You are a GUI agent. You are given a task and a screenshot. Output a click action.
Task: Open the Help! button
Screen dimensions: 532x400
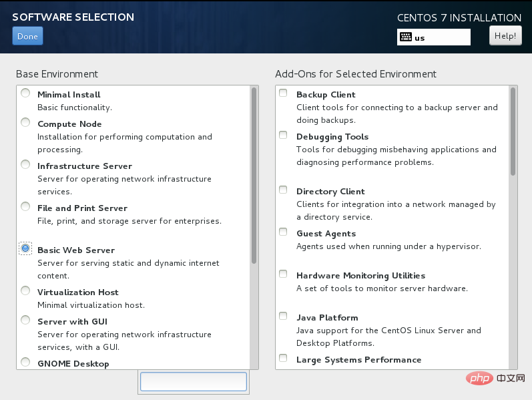click(505, 36)
